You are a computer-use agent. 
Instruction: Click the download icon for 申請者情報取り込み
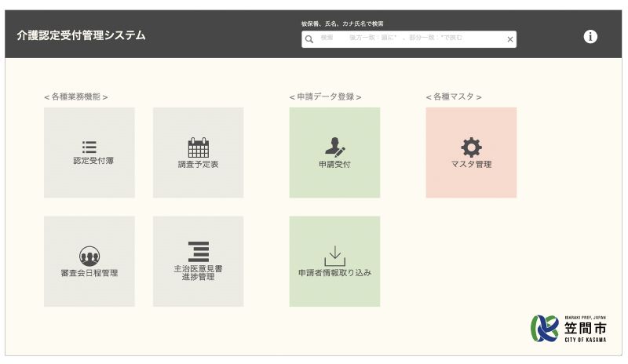[x=334, y=256]
